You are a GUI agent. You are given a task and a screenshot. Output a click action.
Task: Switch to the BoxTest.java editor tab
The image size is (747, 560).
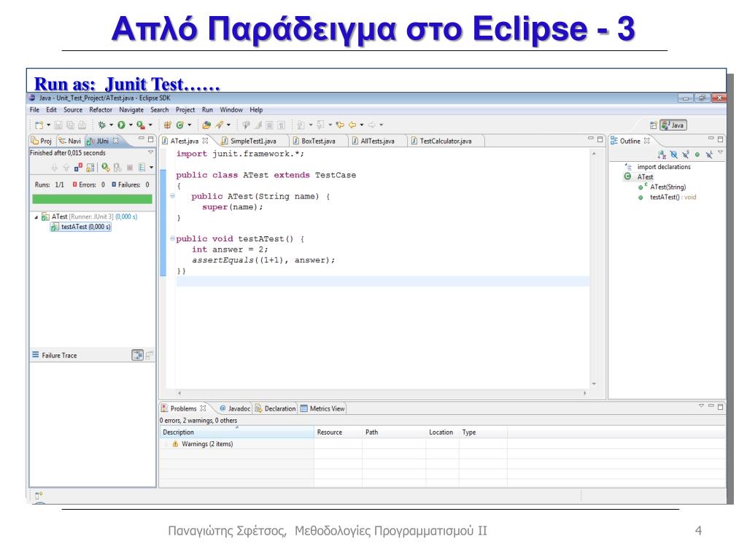point(318,141)
